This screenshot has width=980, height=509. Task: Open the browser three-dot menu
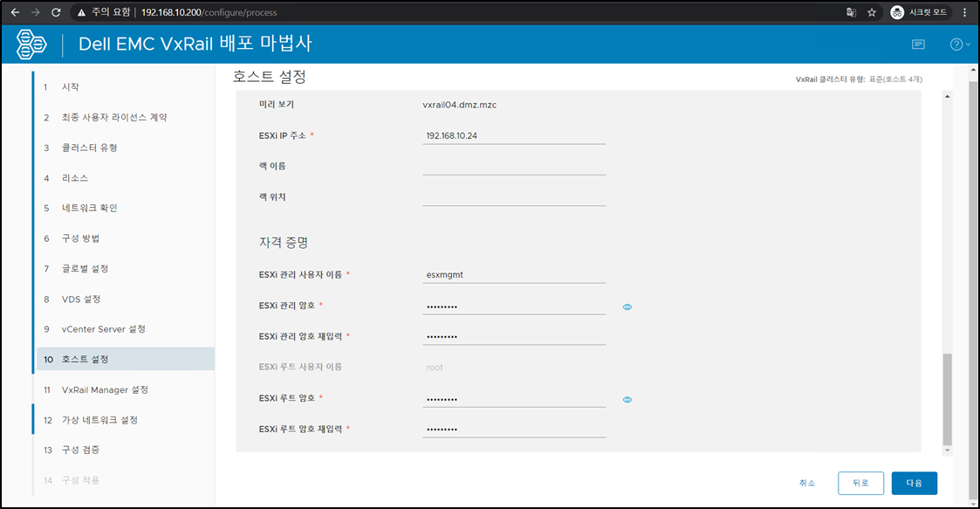965,12
